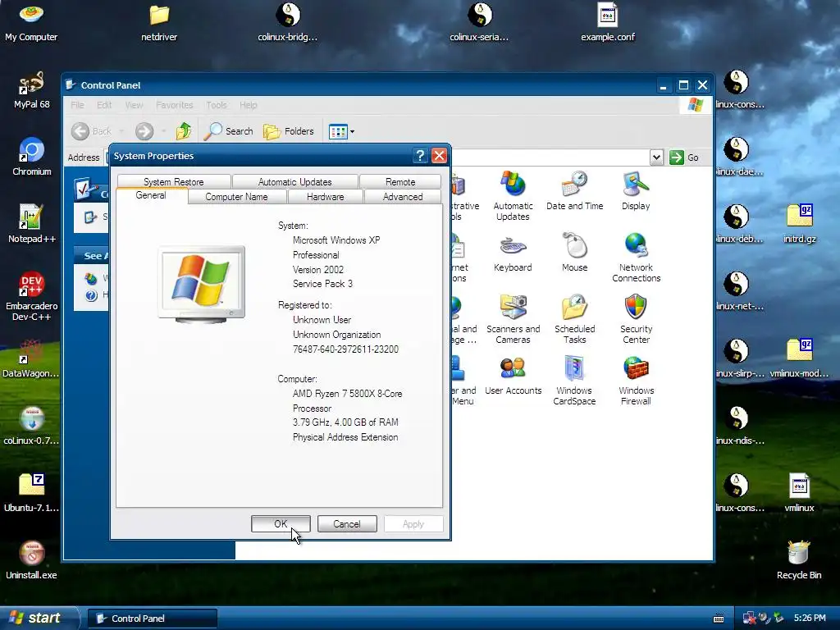Image resolution: width=840 pixels, height=630 pixels.
Task: Select the netdriver folder on desktop
Action: pyautogui.click(x=159, y=22)
